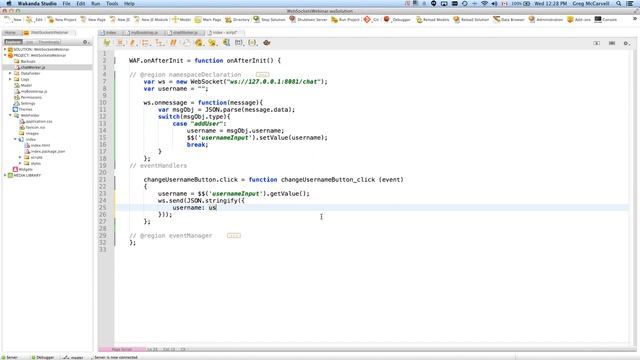This screenshot has height=360, width=640.
Task: Open the Edit menu
Action: (81, 4)
